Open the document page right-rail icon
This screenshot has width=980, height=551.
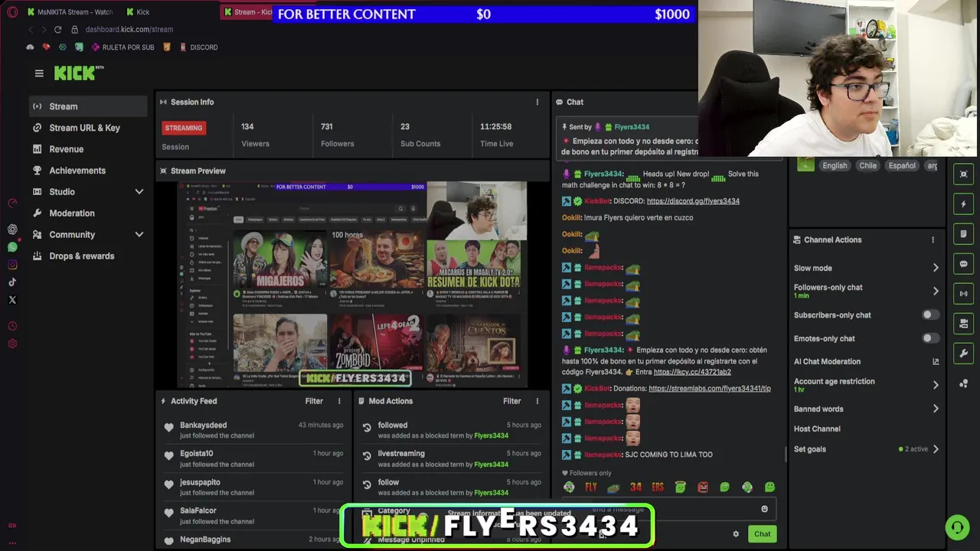pos(963,233)
